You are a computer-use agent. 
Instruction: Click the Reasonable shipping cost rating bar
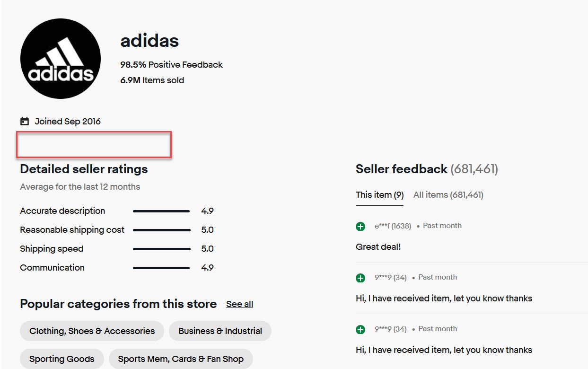(x=161, y=230)
